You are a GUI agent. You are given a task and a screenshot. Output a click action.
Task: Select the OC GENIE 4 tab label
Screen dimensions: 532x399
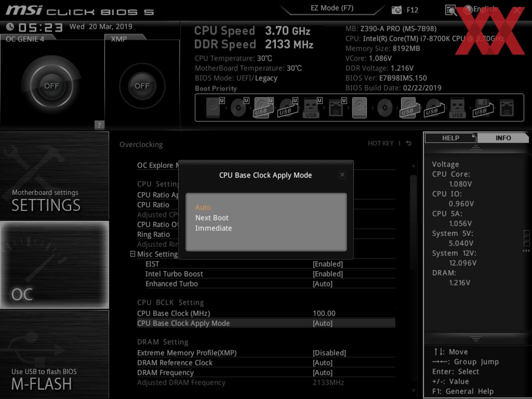point(25,39)
